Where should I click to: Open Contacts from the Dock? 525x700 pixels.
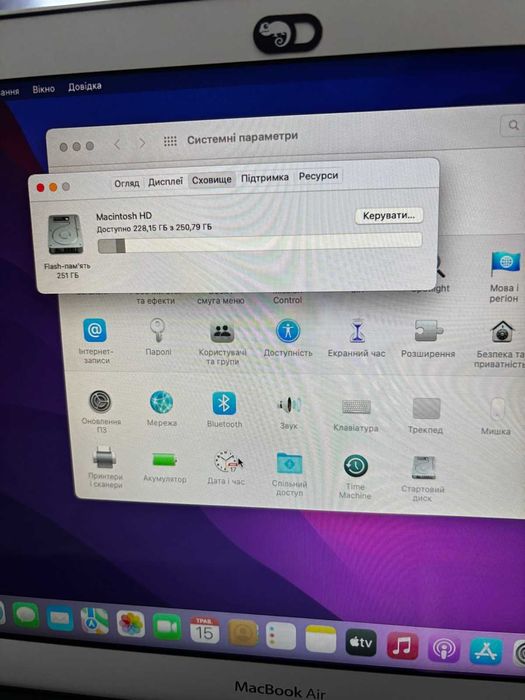(243, 633)
